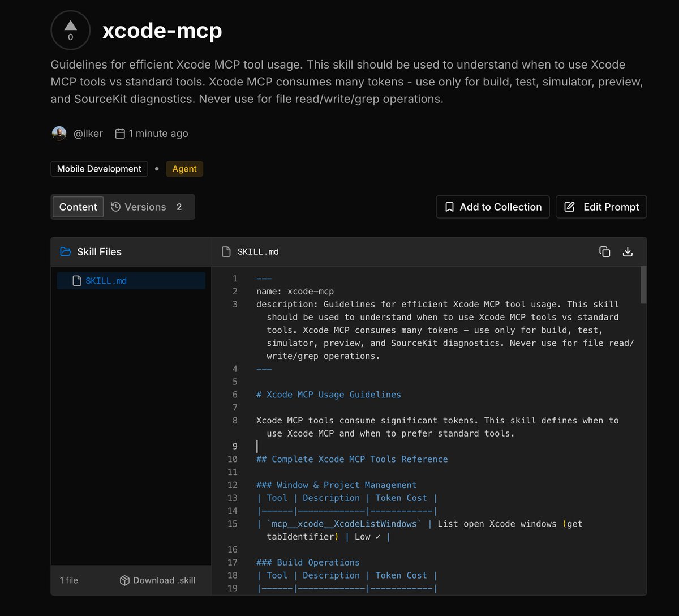Screen dimensions: 679x616
Task: Click the file icon next to SKILL.md in tree
Action: pyautogui.click(x=77, y=281)
